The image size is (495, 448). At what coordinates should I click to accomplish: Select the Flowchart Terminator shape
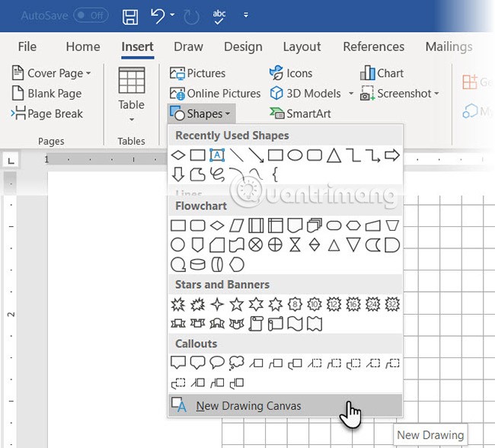pyautogui.click(x=334, y=226)
